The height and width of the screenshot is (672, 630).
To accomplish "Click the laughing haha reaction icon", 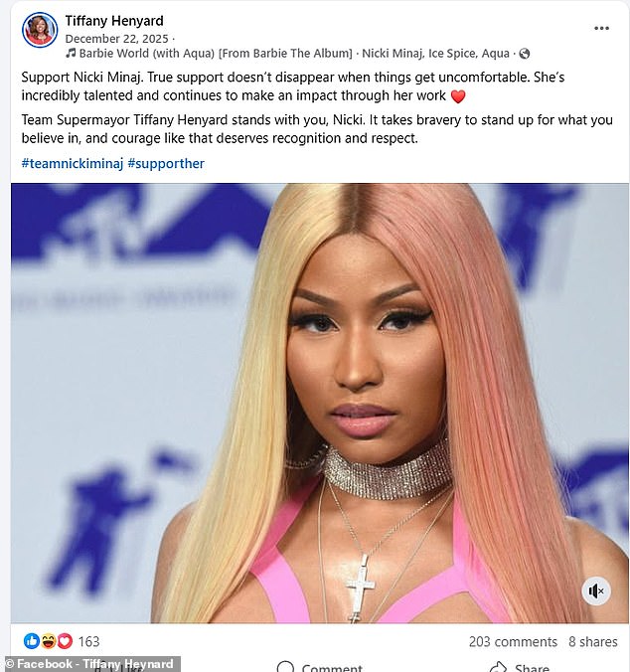I will coord(48,641).
